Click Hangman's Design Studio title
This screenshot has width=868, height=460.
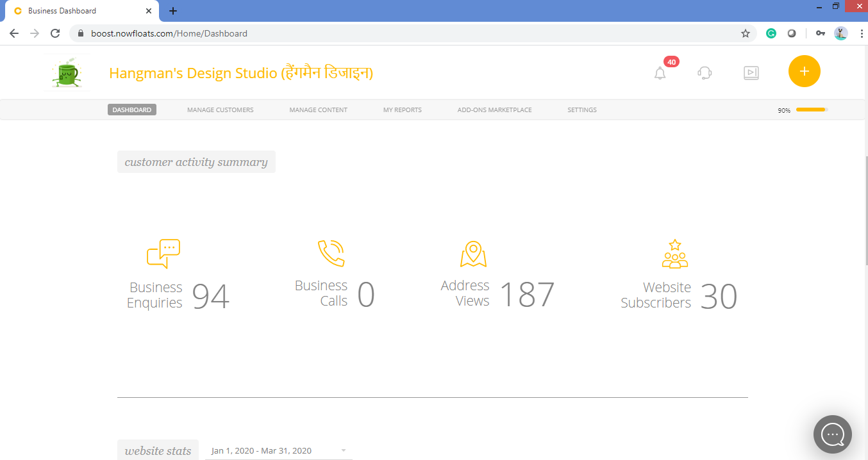click(x=241, y=73)
